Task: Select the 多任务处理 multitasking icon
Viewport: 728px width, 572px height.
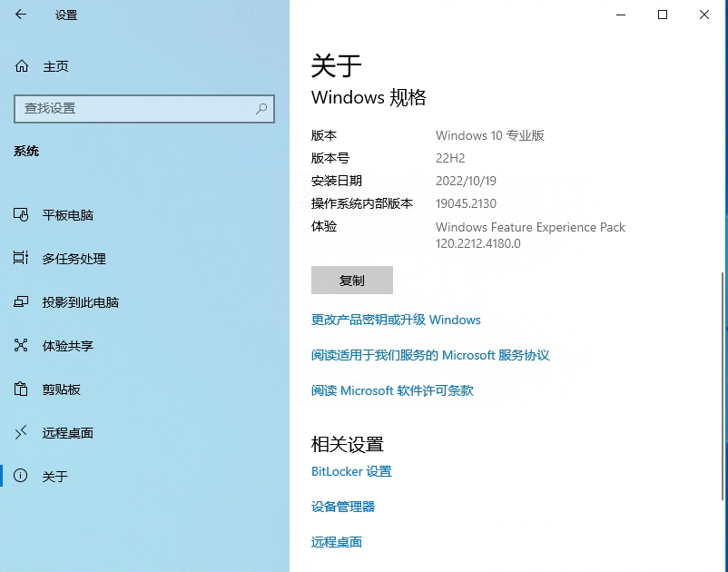Action: 21,258
